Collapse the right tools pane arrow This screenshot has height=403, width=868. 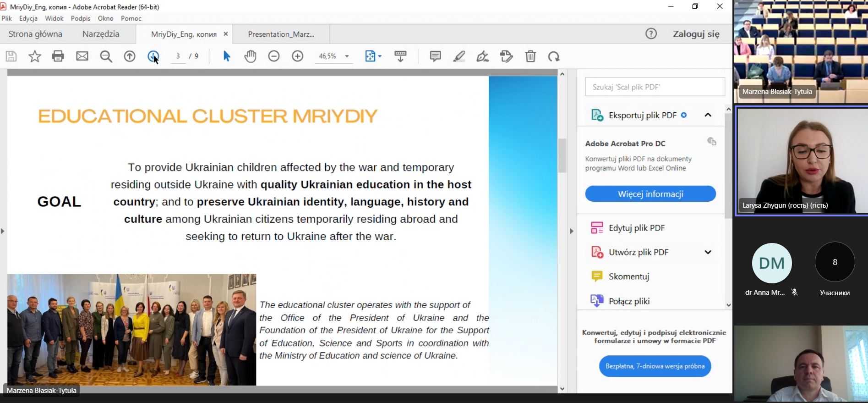click(x=571, y=231)
